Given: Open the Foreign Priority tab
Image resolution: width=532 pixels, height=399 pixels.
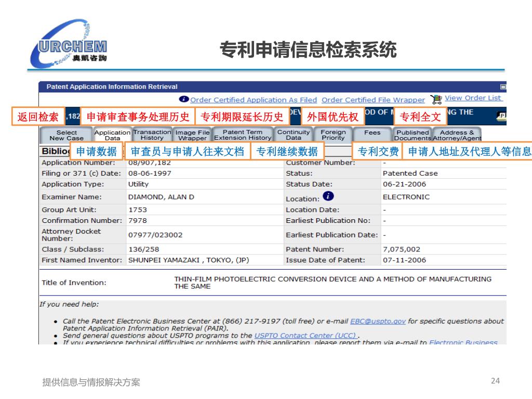Looking at the screenshot, I should 333,135.
